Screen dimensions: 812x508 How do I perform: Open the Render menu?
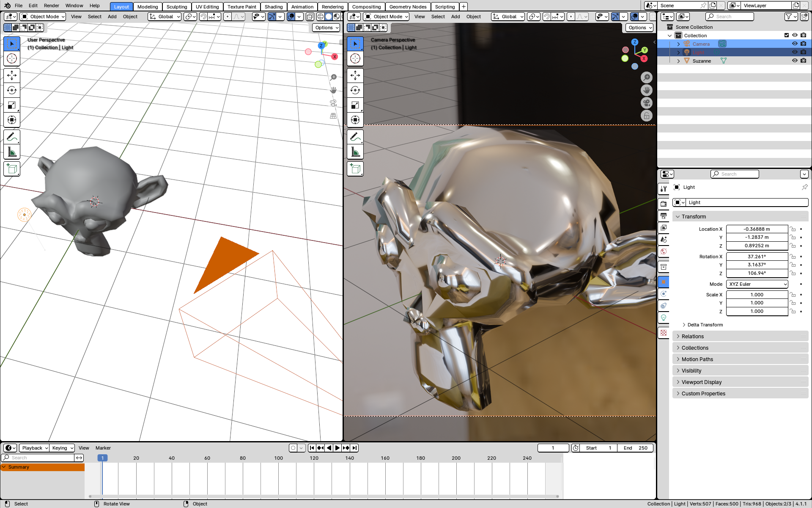[51, 6]
